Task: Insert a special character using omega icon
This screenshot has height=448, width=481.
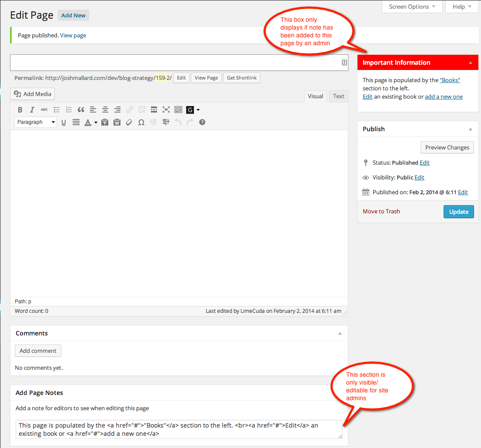Action: (141, 122)
